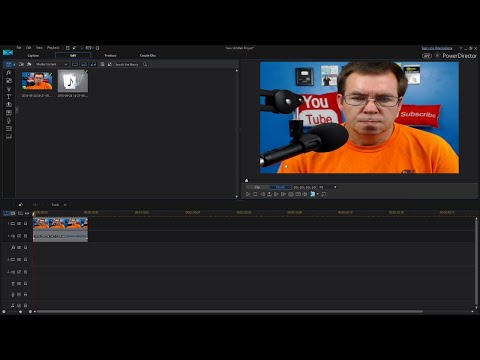Image resolution: width=480 pixels, height=360 pixels.
Task: Expand the preview Fit zoom dropdown
Action: tap(328, 187)
